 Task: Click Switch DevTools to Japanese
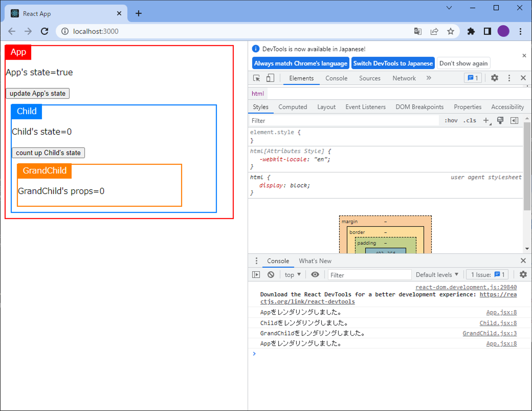393,63
